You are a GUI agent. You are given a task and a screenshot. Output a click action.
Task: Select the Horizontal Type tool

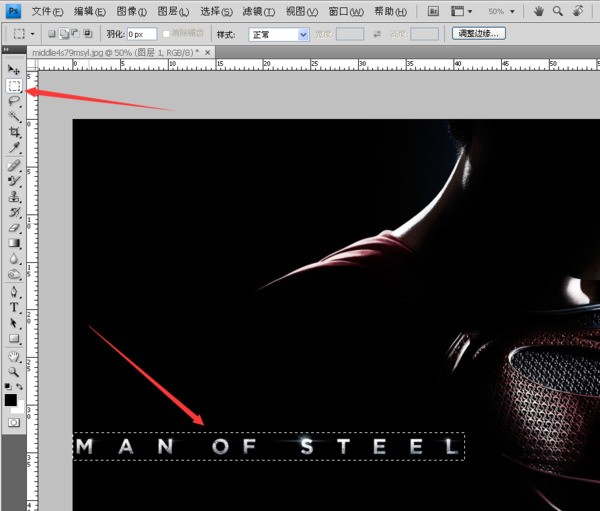(x=14, y=308)
